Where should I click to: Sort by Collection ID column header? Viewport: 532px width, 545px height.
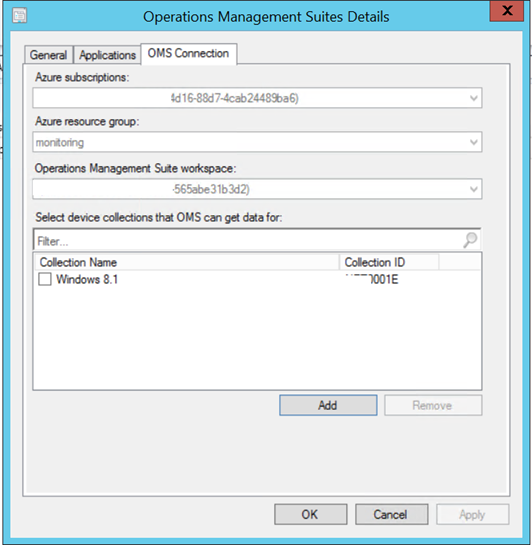pyautogui.click(x=389, y=262)
